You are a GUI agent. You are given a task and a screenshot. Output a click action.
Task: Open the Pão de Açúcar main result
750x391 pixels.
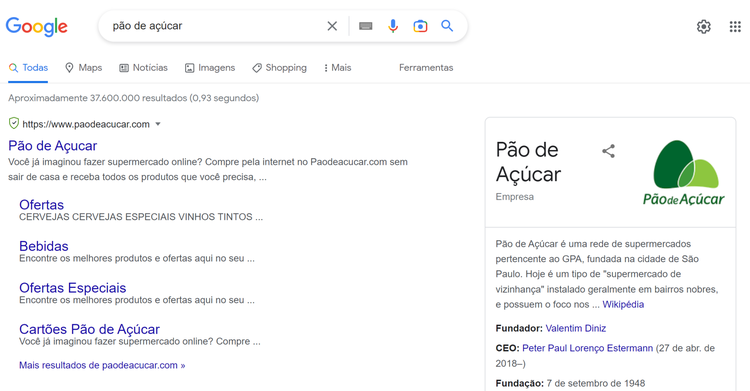click(53, 145)
